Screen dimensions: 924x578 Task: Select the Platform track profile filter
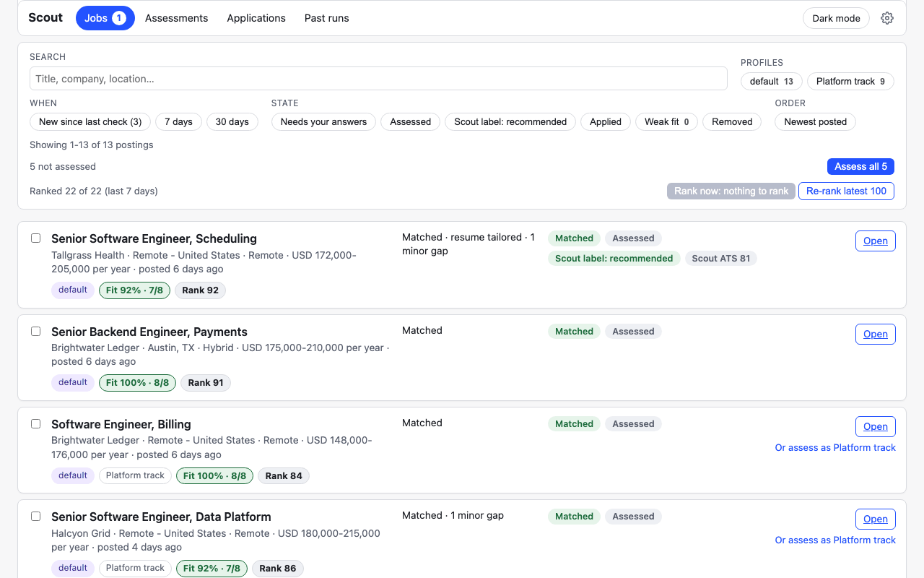coord(850,81)
